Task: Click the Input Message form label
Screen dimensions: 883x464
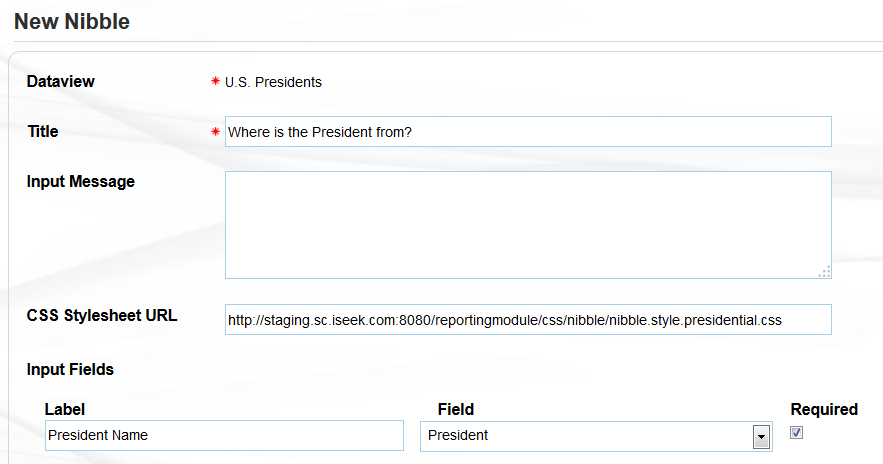Action: click(80, 182)
